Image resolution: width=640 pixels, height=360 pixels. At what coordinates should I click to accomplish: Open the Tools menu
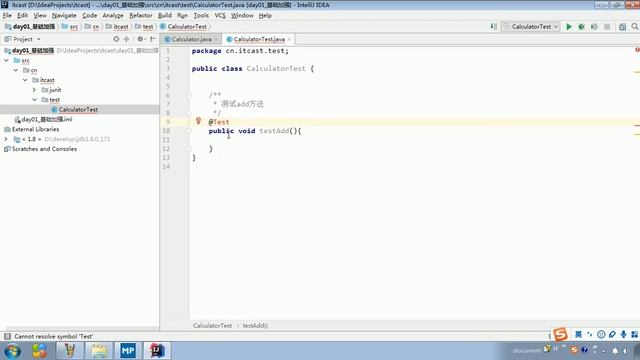pos(201,16)
